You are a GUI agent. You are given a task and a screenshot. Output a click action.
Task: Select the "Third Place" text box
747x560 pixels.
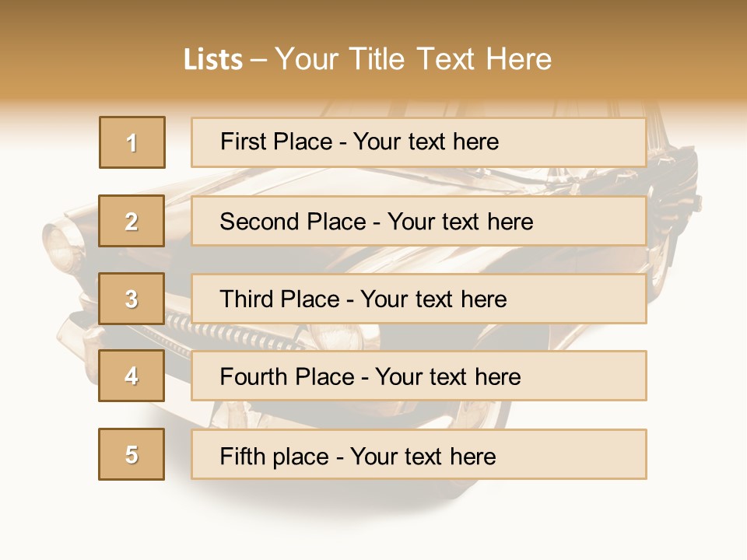(419, 299)
